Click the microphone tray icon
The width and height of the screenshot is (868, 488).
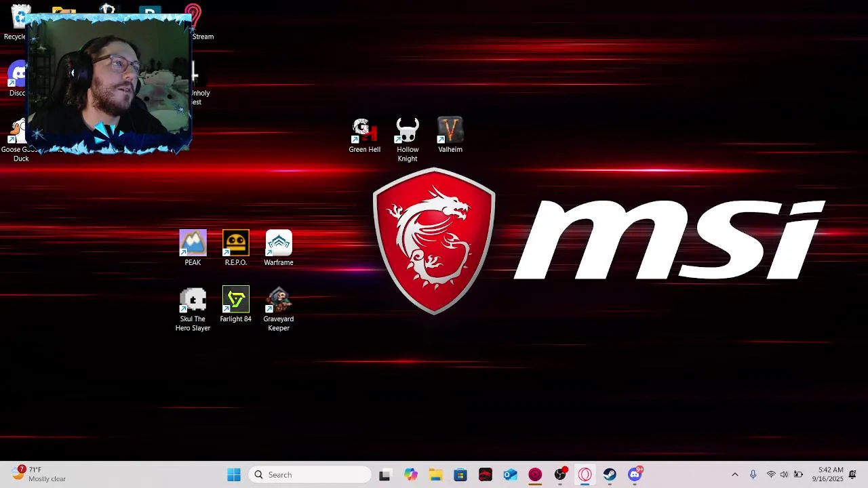[753, 475]
